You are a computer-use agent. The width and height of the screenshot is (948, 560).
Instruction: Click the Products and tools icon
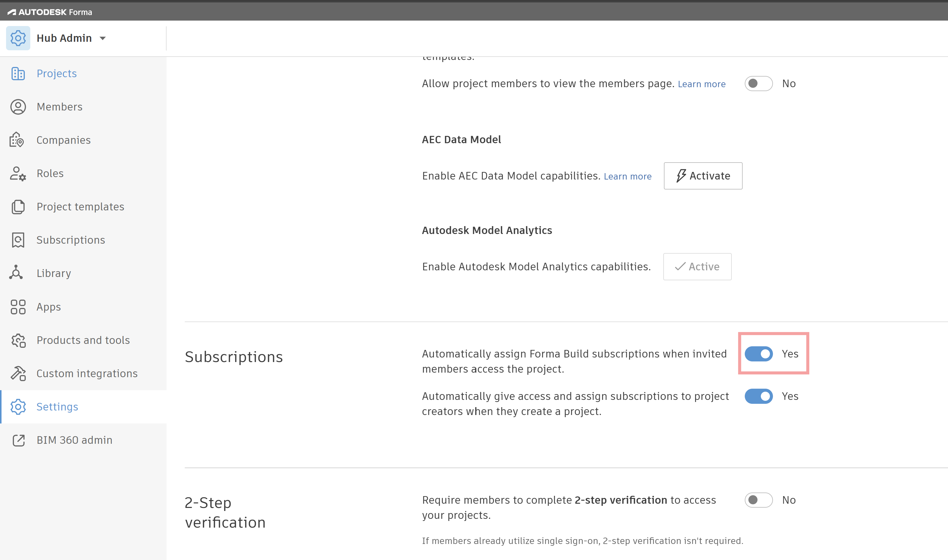point(18,340)
